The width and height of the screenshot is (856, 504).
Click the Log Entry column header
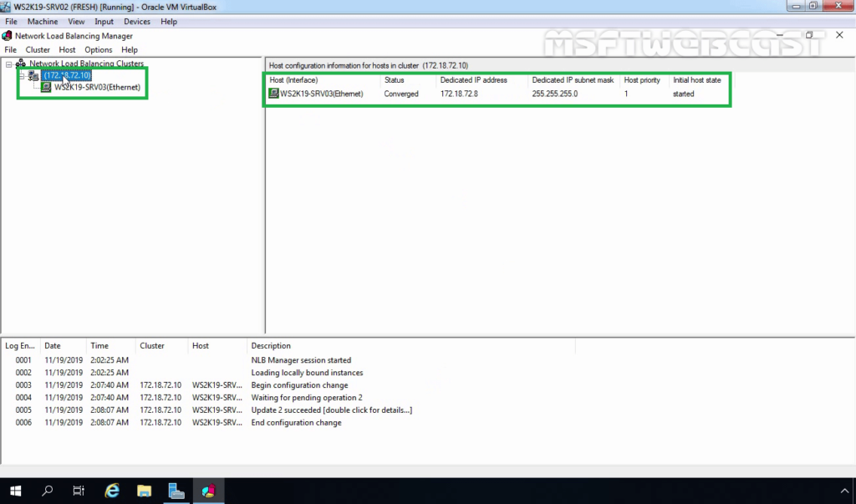click(x=21, y=346)
